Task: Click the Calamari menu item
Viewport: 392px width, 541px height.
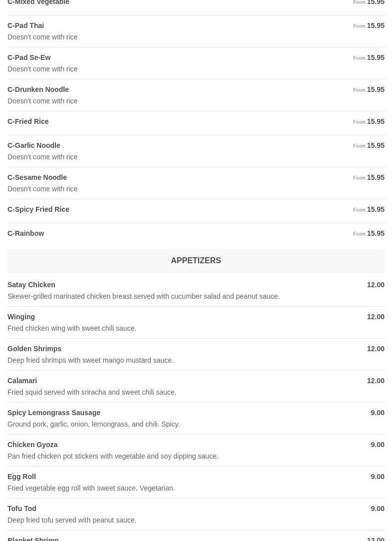Action: point(22,381)
